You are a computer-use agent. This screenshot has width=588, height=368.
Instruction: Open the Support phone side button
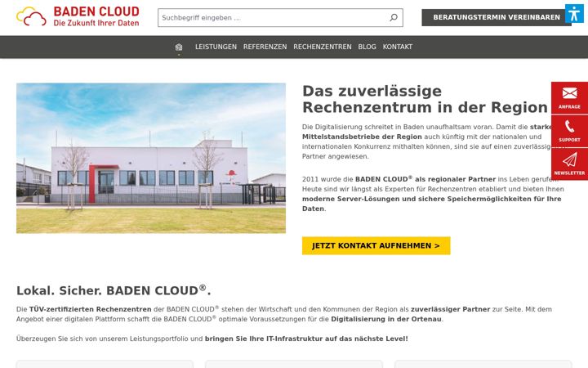pyautogui.click(x=569, y=131)
